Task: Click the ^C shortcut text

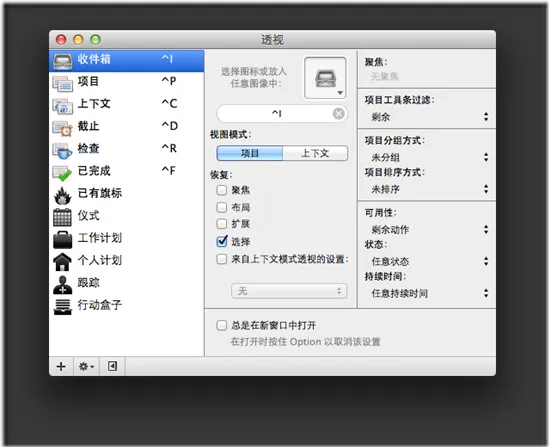Action: (x=169, y=104)
